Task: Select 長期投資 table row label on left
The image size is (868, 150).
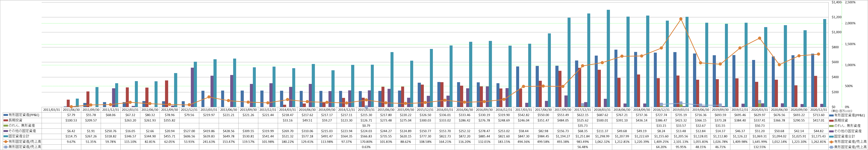Action: tap(21, 120)
